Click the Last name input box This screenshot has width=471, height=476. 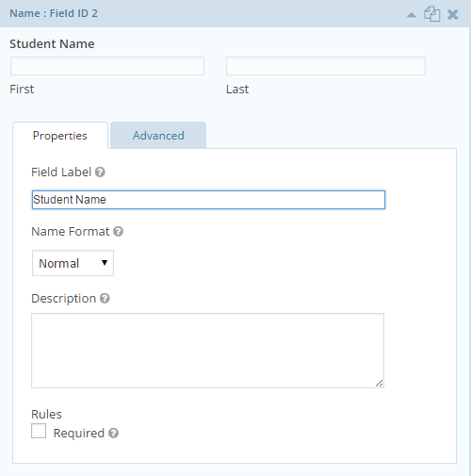pyautogui.click(x=326, y=66)
